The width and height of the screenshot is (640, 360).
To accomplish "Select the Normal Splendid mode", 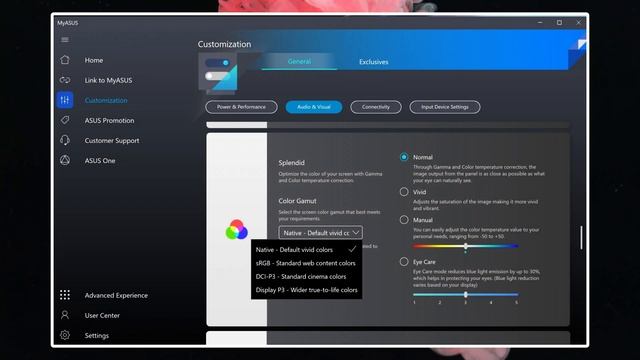I will (404, 157).
